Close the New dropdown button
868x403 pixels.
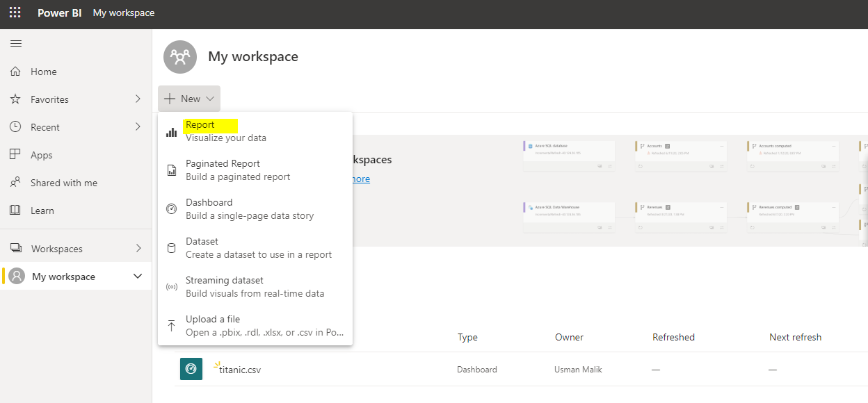[189, 99]
